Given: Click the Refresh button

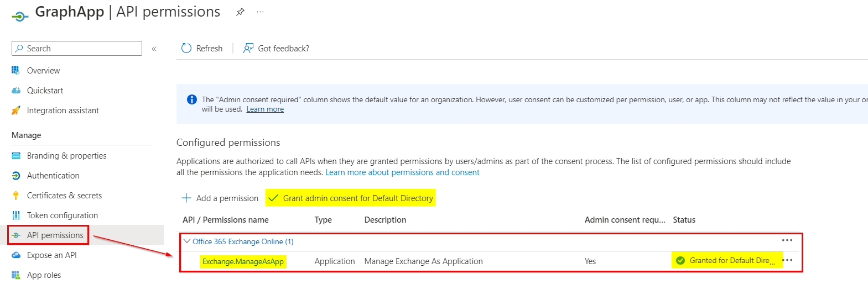Looking at the screenshot, I should (202, 49).
